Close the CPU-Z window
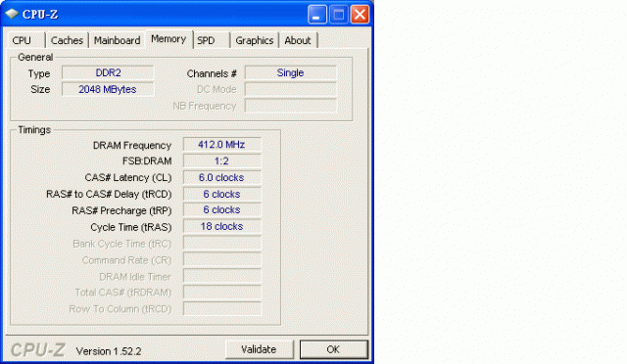627x364 pixels. click(360, 15)
